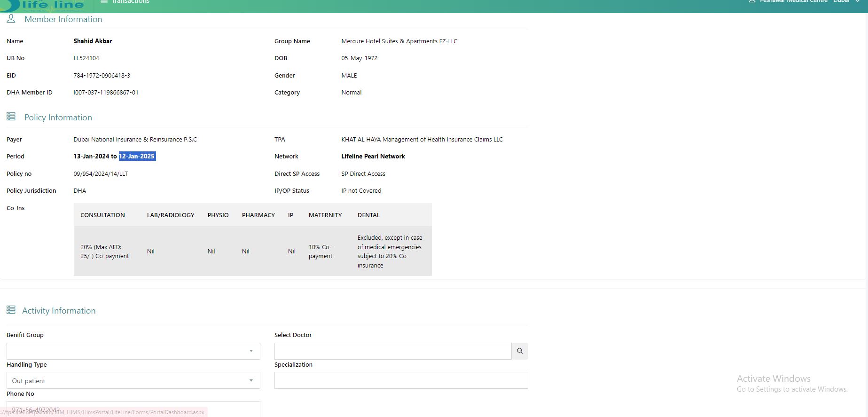Click the Activity Information section heading
This screenshot has width=868, height=417.
[59, 311]
